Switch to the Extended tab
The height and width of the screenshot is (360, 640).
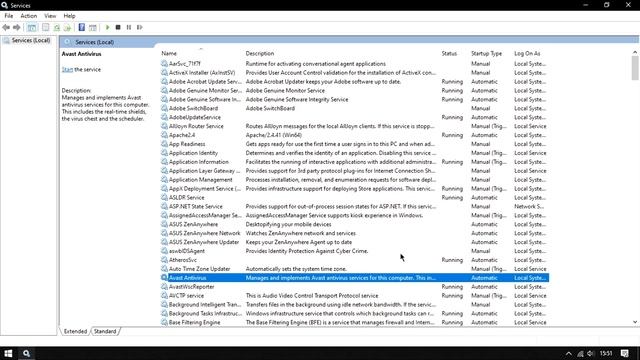click(x=76, y=331)
